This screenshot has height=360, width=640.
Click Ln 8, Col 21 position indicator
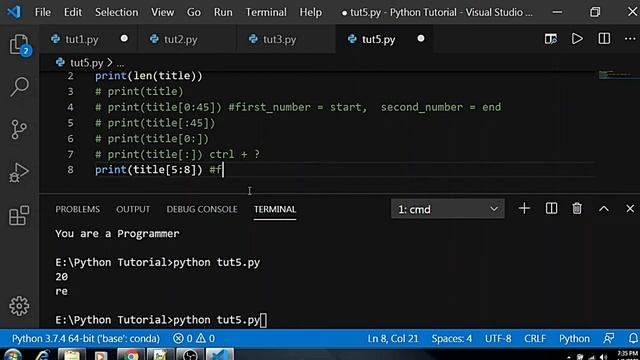click(x=393, y=338)
